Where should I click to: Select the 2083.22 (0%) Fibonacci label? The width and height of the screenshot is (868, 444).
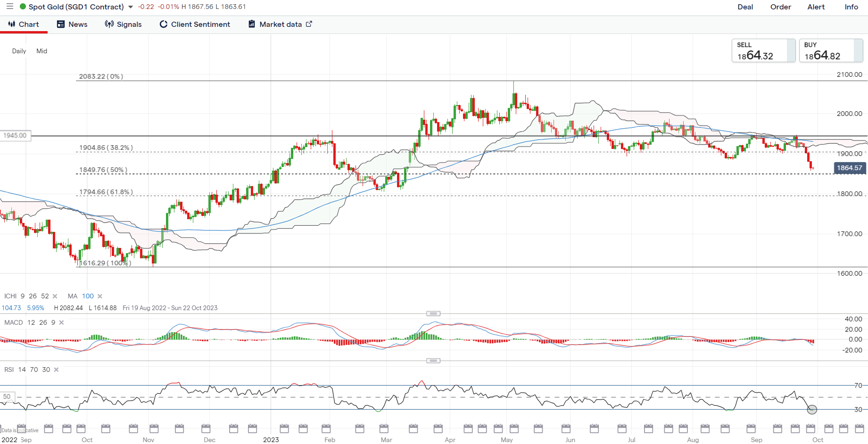[101, 76]
